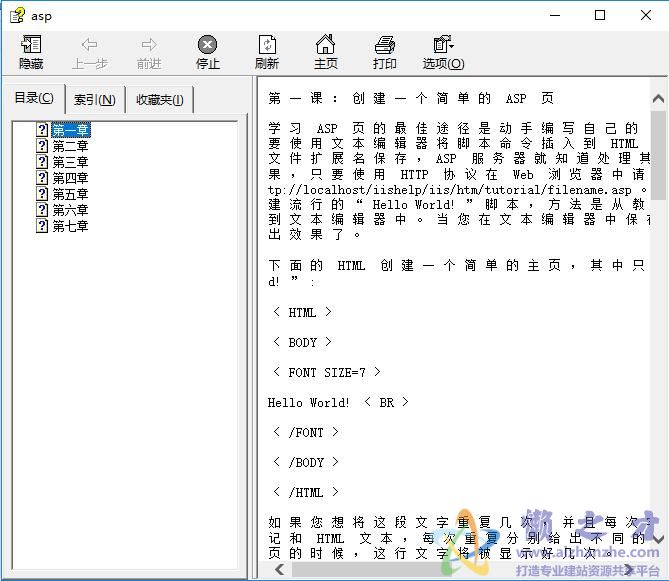The width and height of the screenshot is (669, 581).
Task: Click the code line "< /BODY >"
Action: pyautogui.click(x=305, y=462)
